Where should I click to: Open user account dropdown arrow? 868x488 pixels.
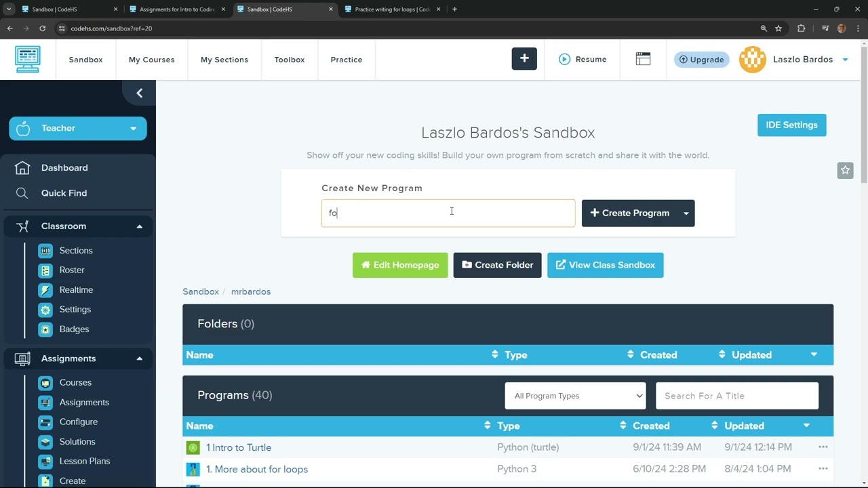click(x=845, y=60)
